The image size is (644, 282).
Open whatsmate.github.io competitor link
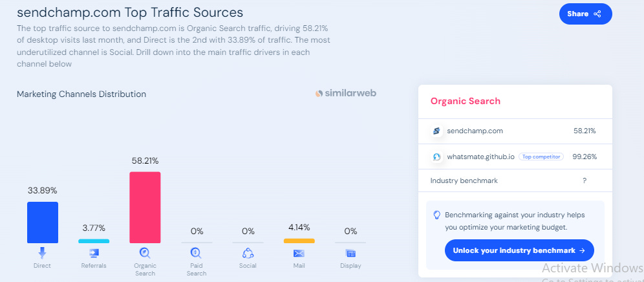coord(480,157)
